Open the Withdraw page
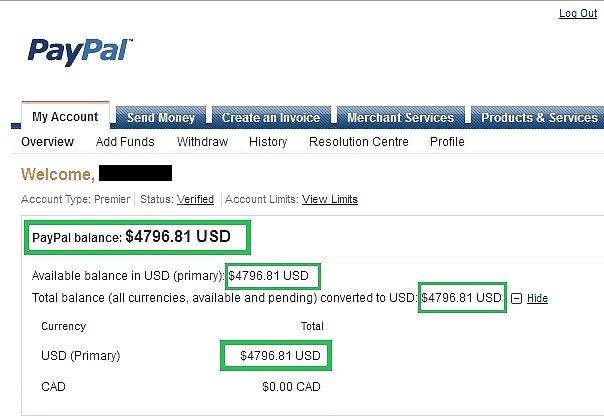 202,142
